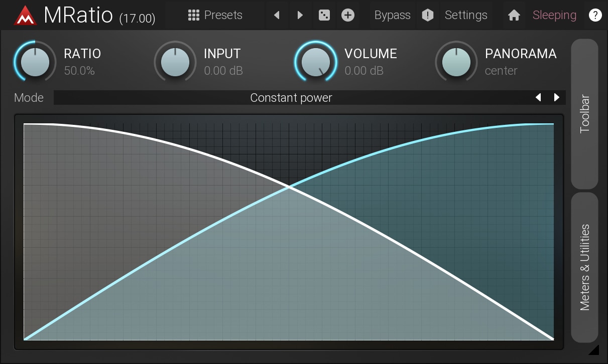This screenshot has height=364, width=608.
Task: Open the Settings menu
Action: coord(466,15)
